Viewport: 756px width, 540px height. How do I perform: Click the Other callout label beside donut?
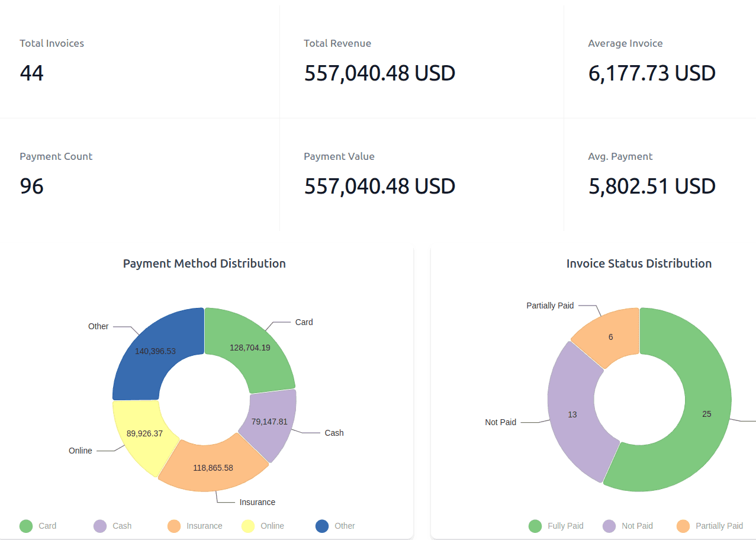[98, 326]
